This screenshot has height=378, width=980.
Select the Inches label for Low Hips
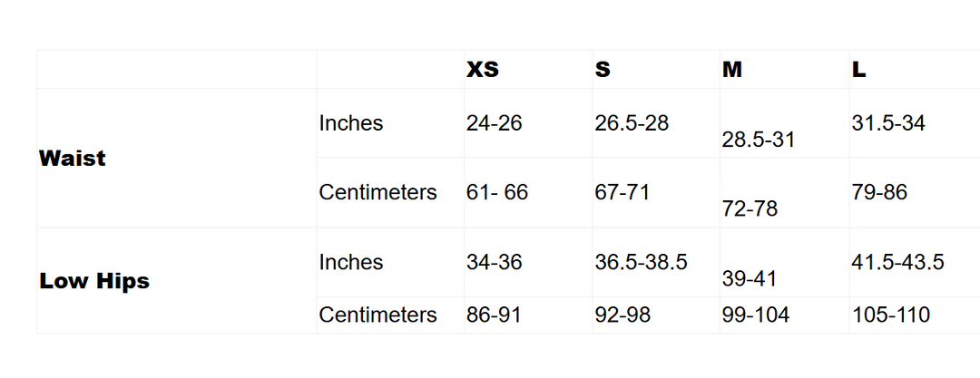pyautogui.click(x=351, y=263)
